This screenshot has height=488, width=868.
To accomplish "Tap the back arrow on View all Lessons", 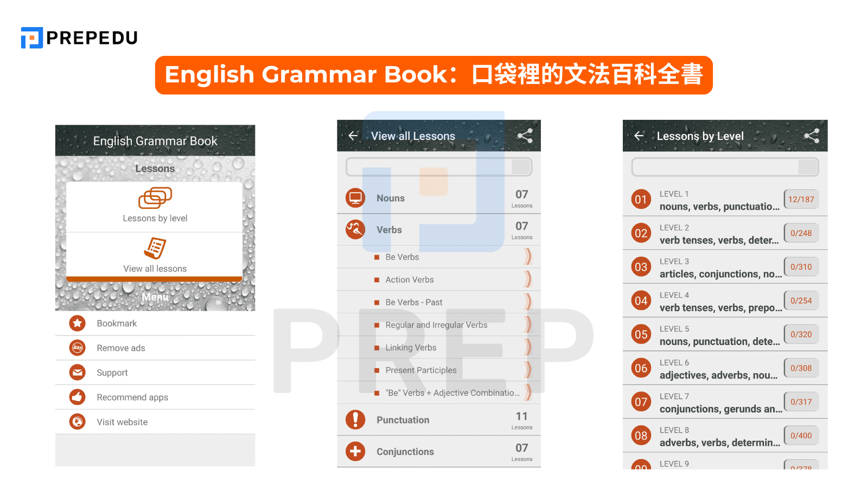I will [x=353, y=136].
